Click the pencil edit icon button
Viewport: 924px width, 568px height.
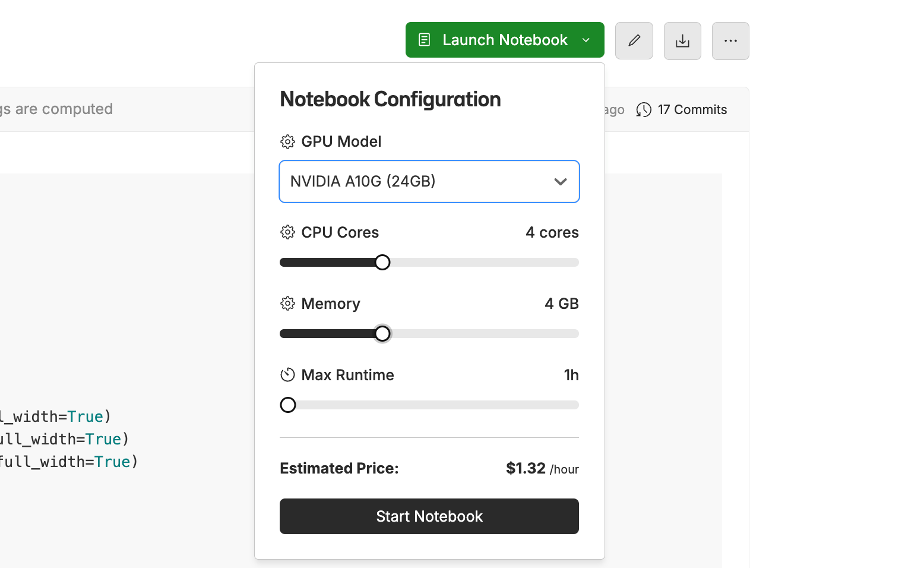coord(634,40)
